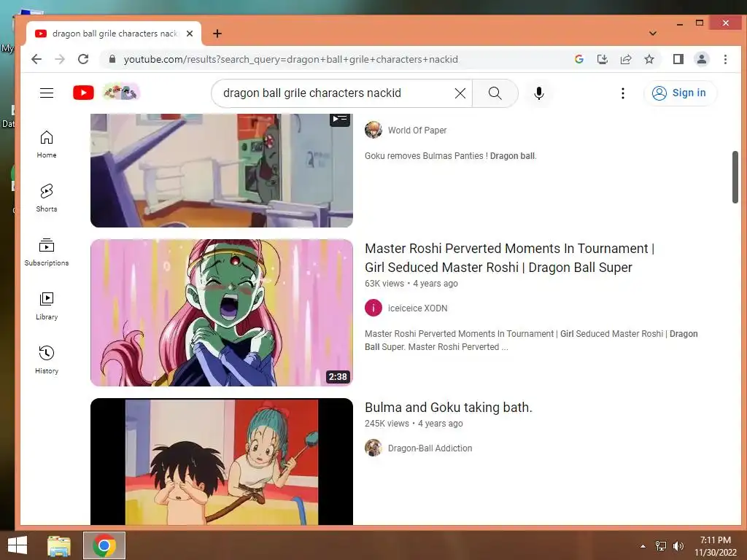Screen dimensions: 747x560
Task: Click the Goku removes Bulmas Panties description
Action: point(451,156)
